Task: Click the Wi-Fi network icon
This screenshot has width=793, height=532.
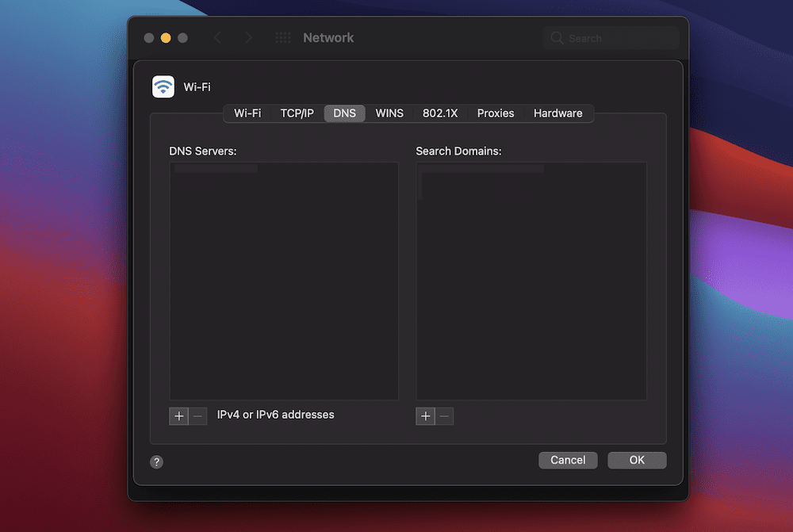Action: point(163,87)
